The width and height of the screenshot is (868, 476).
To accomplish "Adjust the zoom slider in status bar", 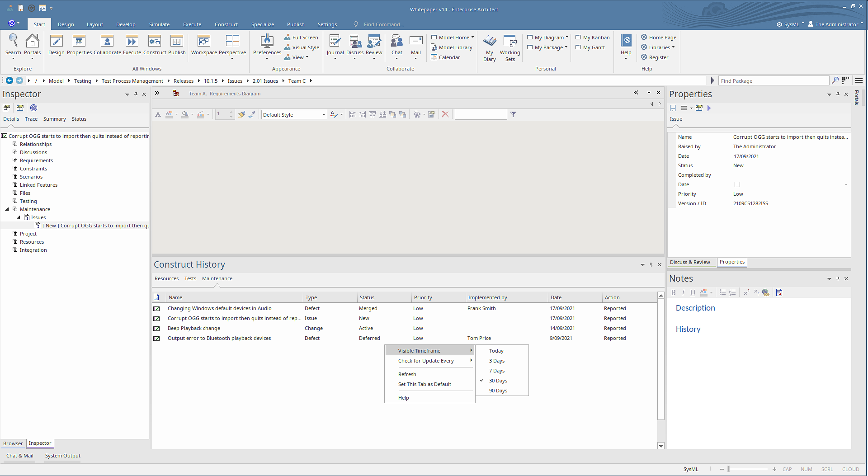I will pyautogui.click(x=729, y=469).
